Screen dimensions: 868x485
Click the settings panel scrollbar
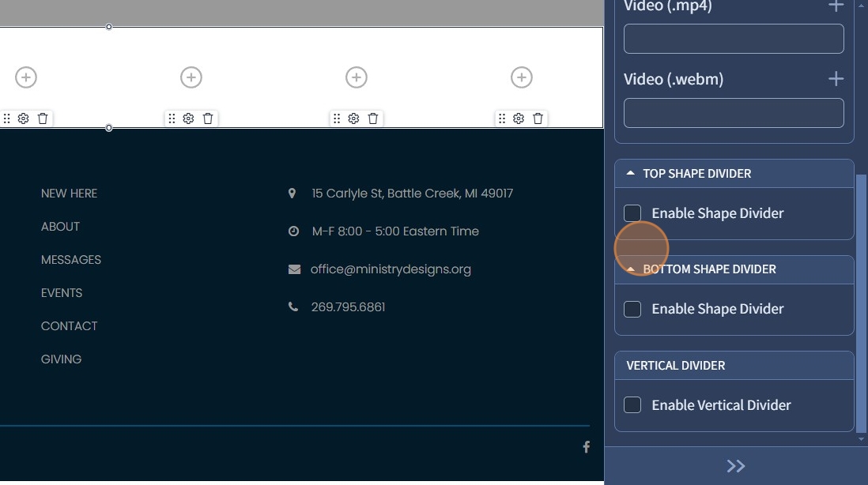point(861,303)
